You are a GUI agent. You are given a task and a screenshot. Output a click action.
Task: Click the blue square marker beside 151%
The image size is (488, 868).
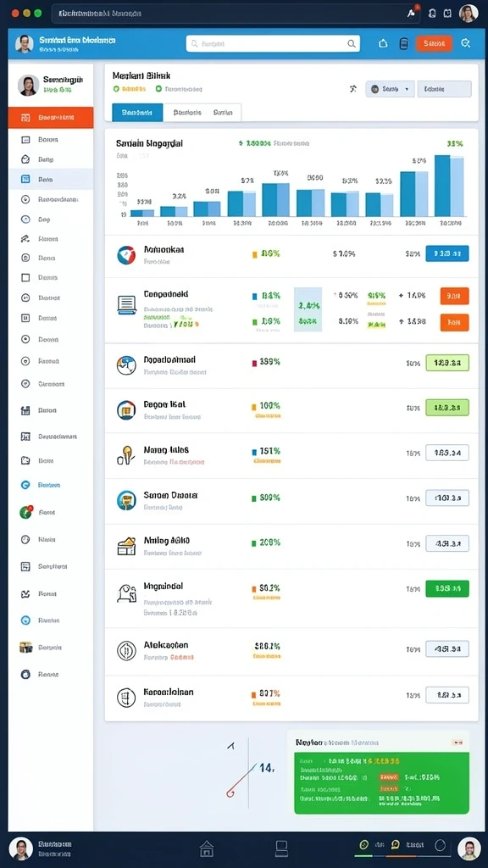[254, 452]
